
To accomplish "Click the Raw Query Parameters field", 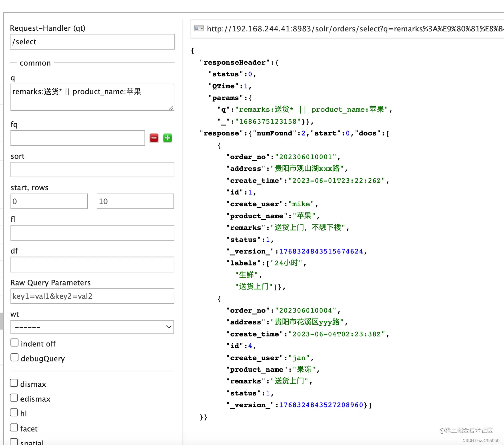I will pyautogui.click(x=92, y=296).
